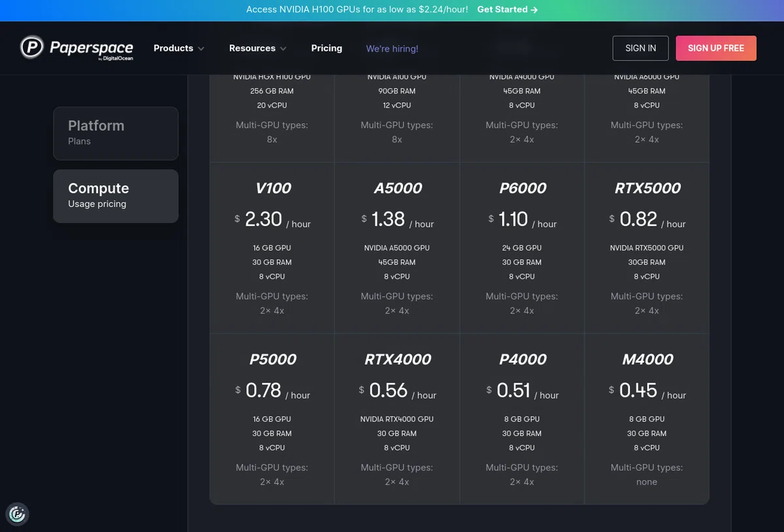
Task: Click the NVIDIA RTX5000 GPU spec text
Action: point(647,248)
